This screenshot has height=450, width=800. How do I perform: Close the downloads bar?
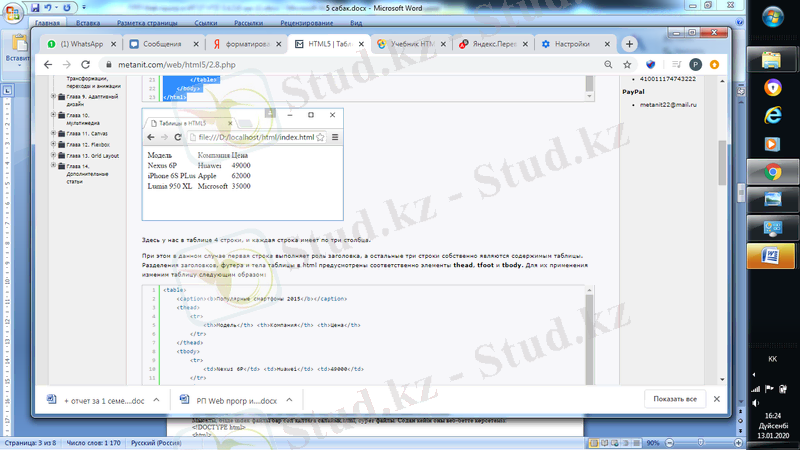[x=716, y=399]
